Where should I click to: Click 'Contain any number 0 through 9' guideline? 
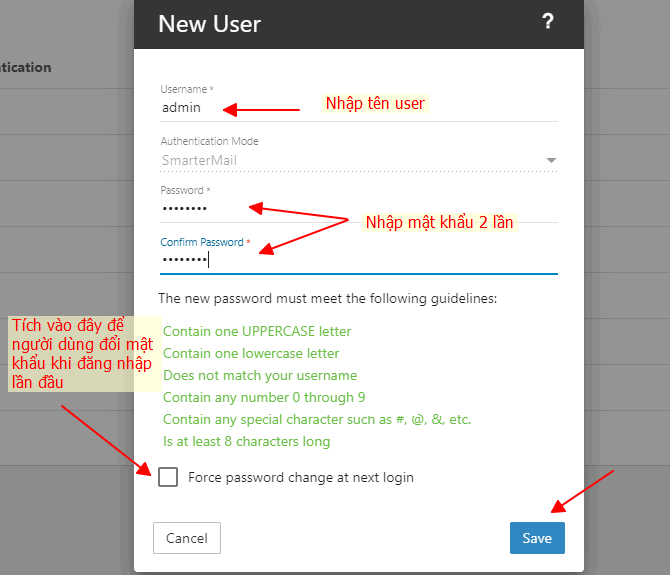coord(264,397)
